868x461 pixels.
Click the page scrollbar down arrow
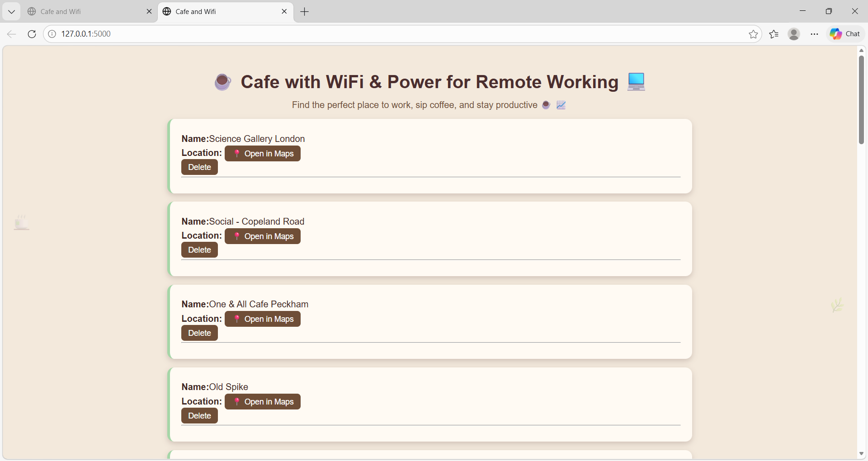(861, 453)
